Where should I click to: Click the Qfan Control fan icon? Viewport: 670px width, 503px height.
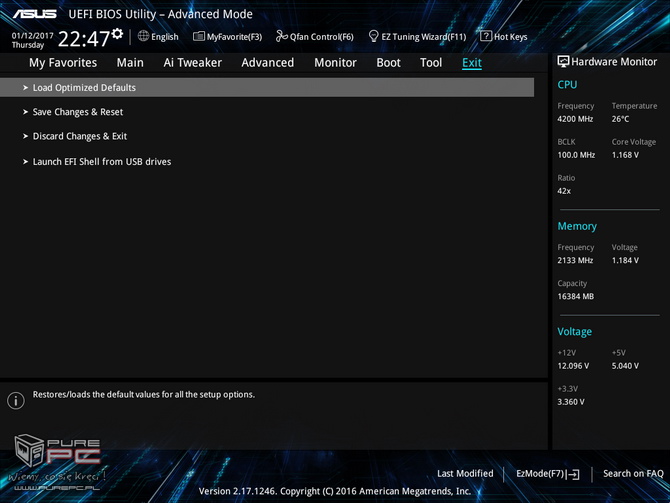click(282, 36)
